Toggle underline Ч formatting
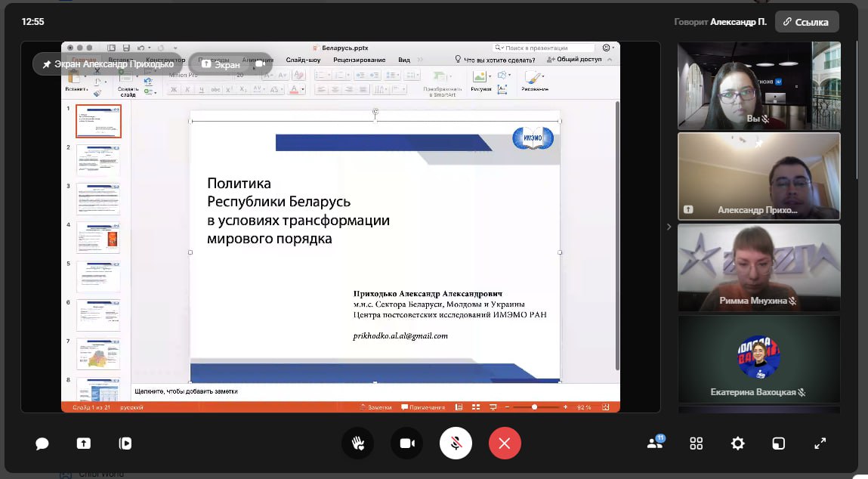The width and height of the screenshot is (868, 479). pyautogui.click(x=202, y=89)
